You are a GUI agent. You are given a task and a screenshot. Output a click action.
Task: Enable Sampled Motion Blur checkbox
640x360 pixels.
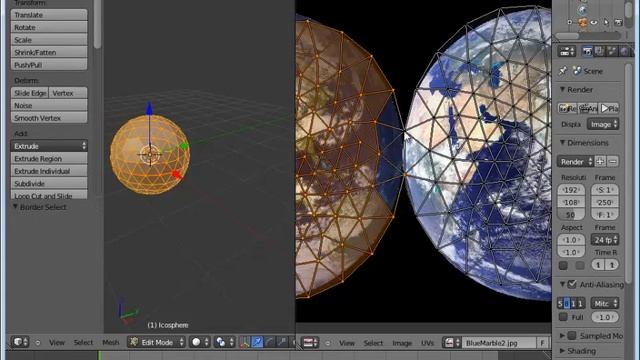click(572, 336)
